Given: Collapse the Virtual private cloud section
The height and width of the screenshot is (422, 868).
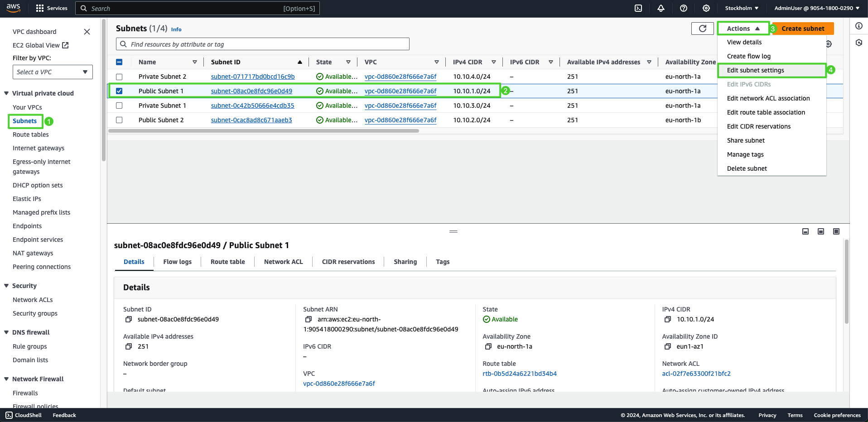Looking at the screenshot, I should pos(6,93).
